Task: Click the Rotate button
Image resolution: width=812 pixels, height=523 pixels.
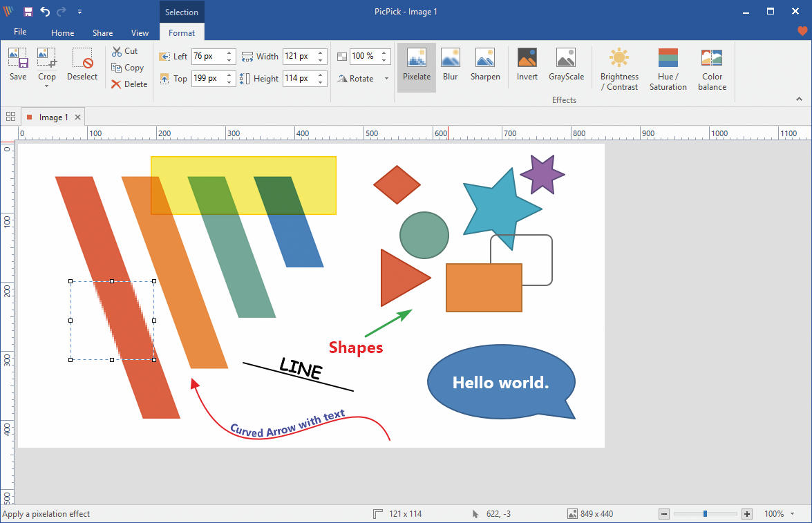Action: point(356,79)
